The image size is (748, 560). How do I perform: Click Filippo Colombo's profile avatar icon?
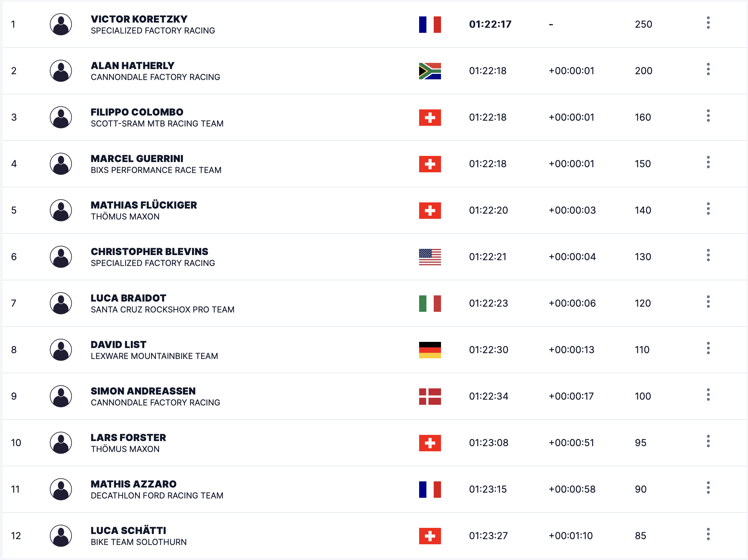(61, 117)
